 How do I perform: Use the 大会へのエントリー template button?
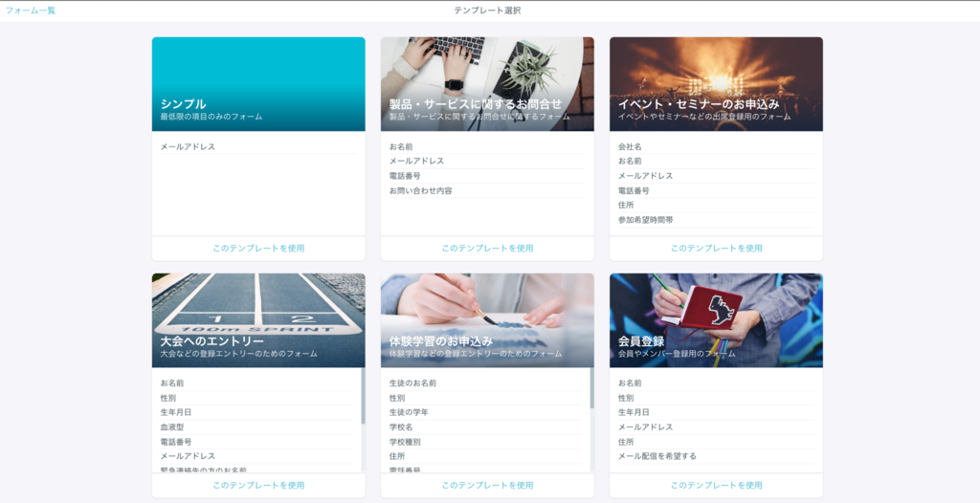point(258,486)
